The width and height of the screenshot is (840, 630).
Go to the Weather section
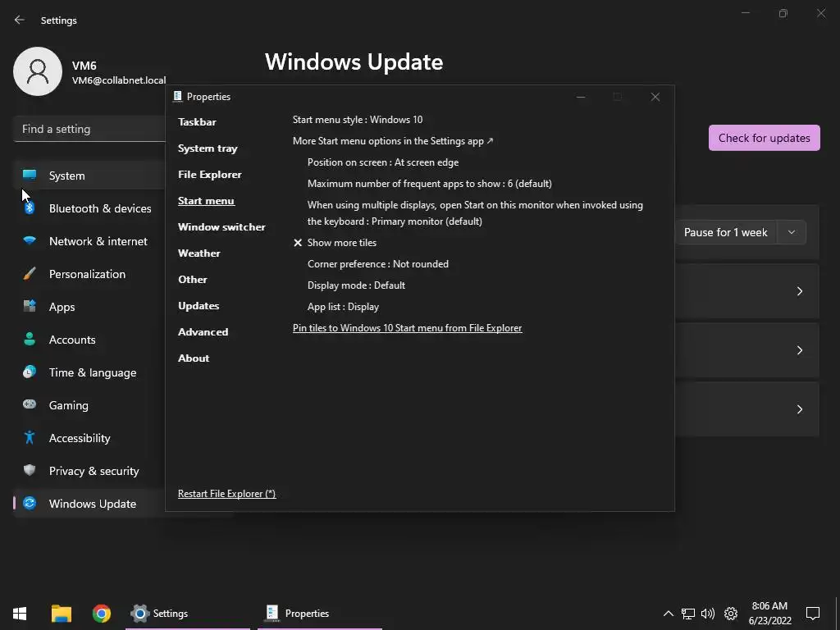tap(199, 253)
